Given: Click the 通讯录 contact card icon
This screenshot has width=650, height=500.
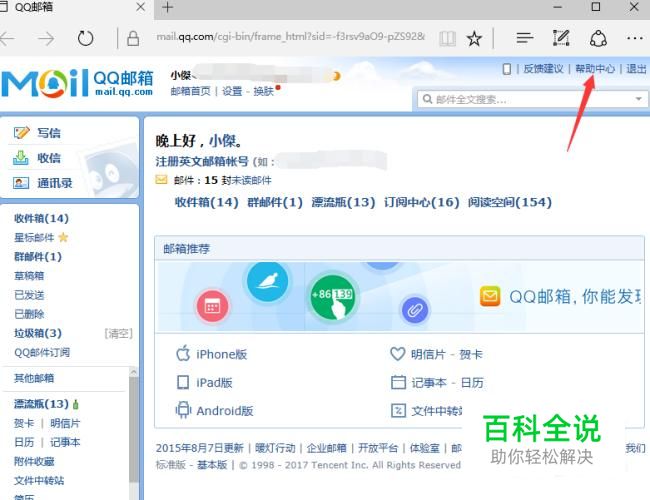Looking at the screenshot, I should [21, 183].
